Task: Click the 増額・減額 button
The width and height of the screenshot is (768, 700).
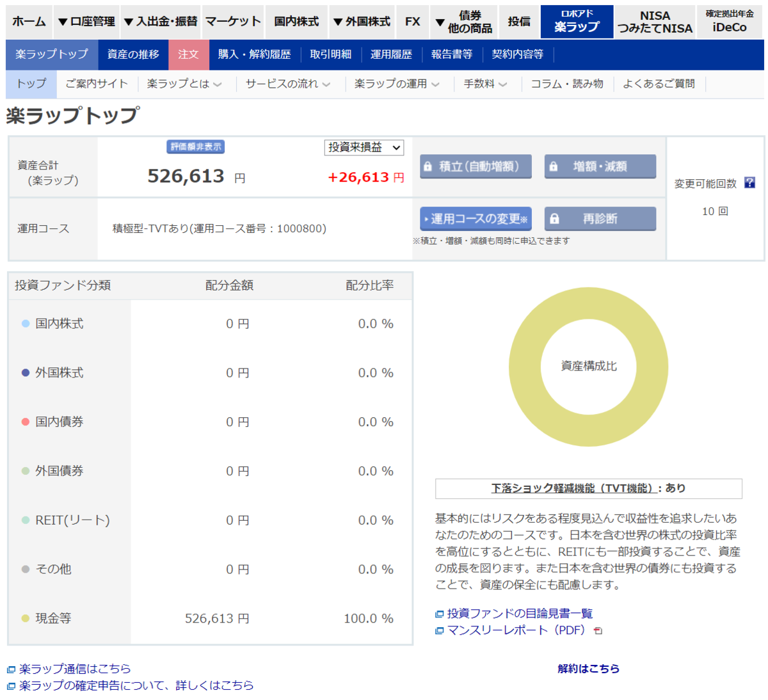Action: [600, 166]
